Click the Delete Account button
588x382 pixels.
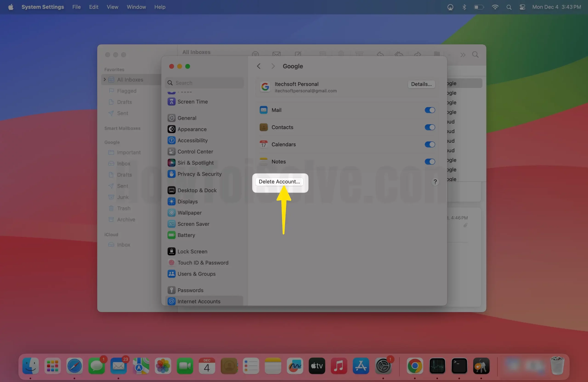pos(279,182)
